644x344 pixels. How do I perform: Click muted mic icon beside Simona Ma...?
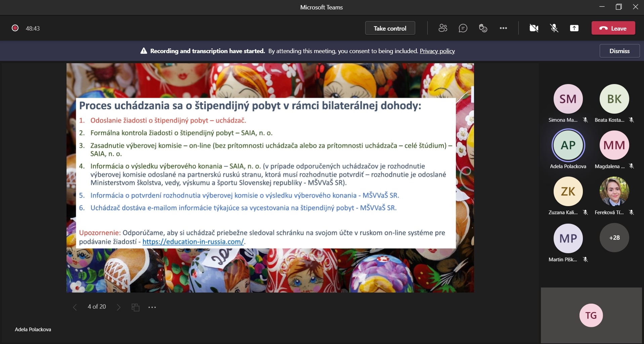pos(586,120)
